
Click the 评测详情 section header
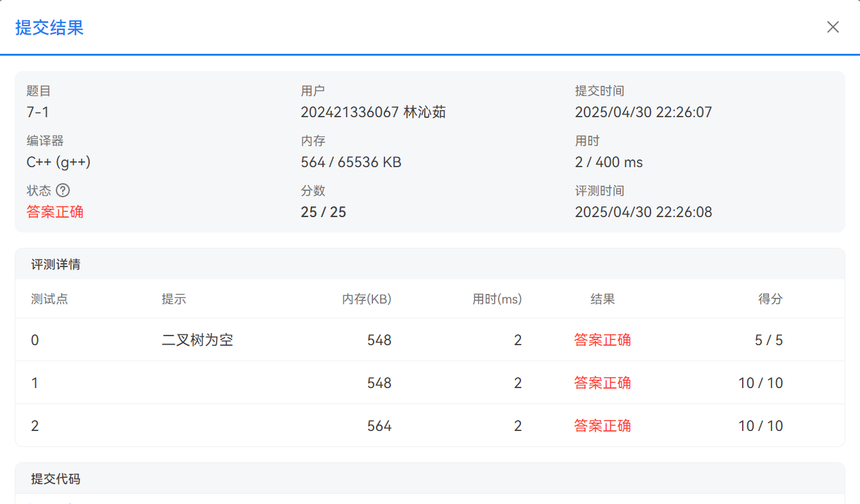pos(56,264)
